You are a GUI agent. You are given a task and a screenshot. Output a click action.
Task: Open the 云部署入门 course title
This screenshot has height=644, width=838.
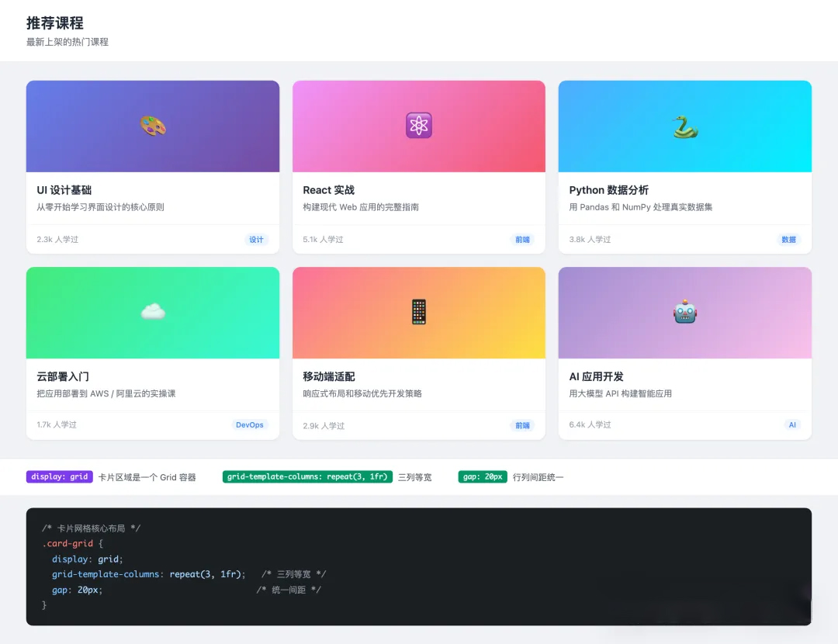tap(63, 376)
